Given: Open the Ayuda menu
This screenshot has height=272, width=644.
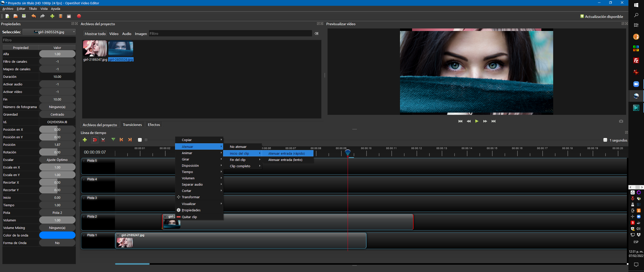Looking at the screenshot, I should tap(56, 9).
